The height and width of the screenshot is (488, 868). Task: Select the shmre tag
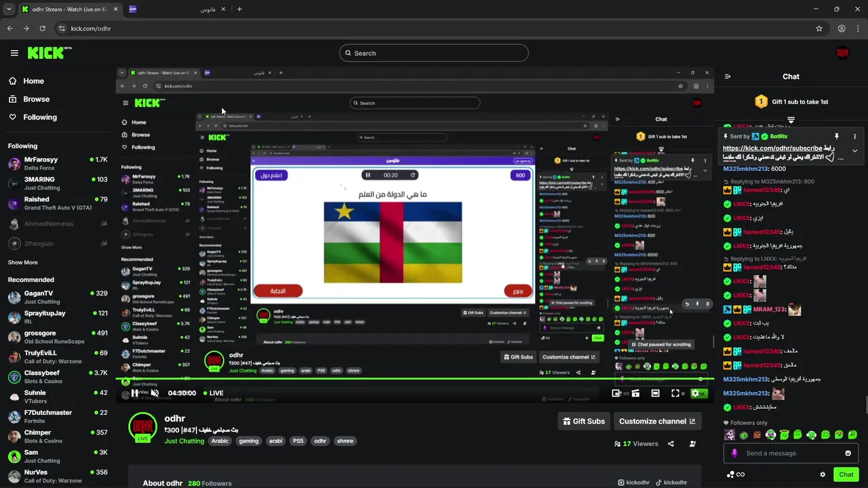click(x=345, y=441)
